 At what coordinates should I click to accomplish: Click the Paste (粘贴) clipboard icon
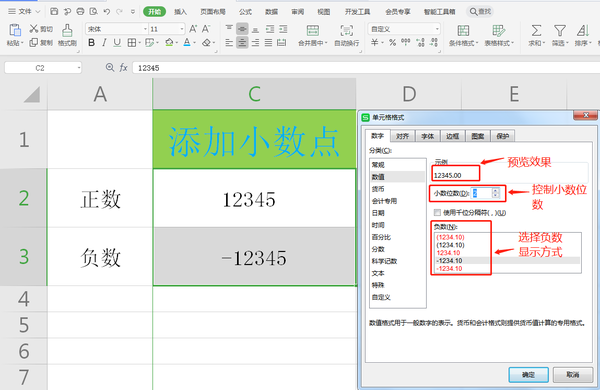point(15,30)
